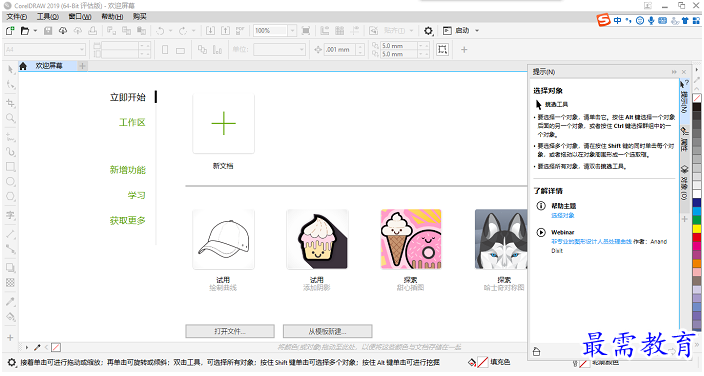Click the no-color swatch atop palette
Screen dimensions: 704x376
[697, 98]
